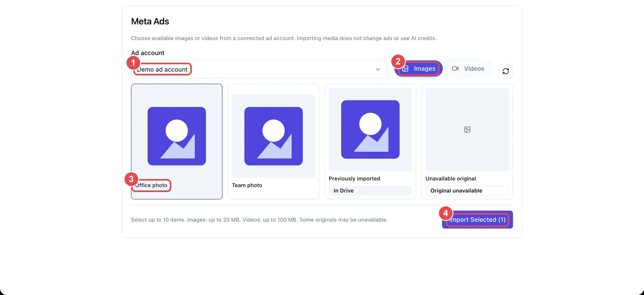Click the Unavailable original caption
The image size is (644, 295).
pyautogui.click(x=451, y=179)
